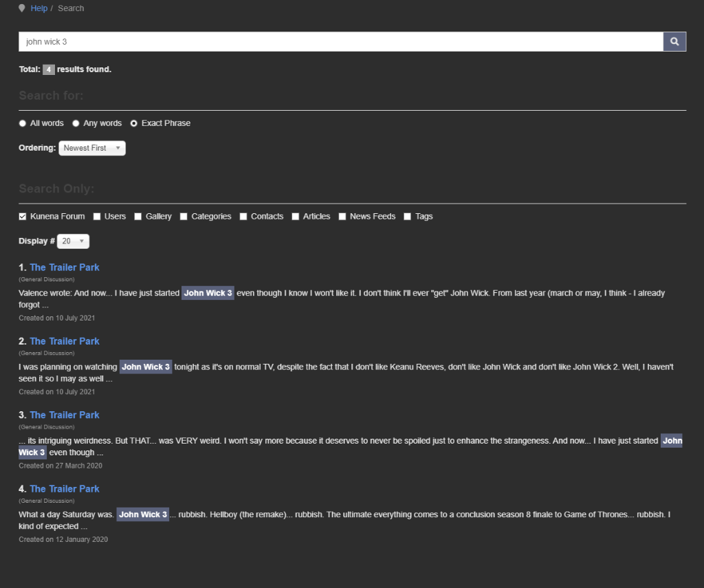Image resolution: width=704 pixels, height=588 pixels.
Task: Check the Contacts checkbox
Action: [243, 217]
